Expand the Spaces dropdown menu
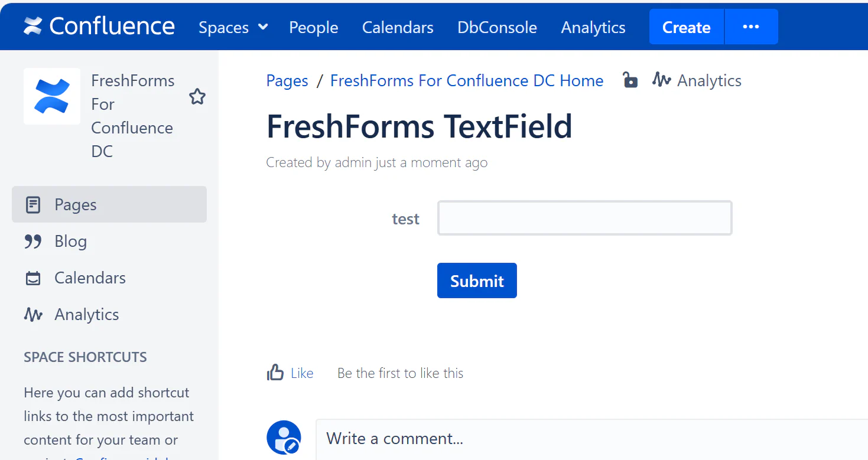Image resolution: width=868 pixels, height=460 pixels. click(x=233, y=27)
